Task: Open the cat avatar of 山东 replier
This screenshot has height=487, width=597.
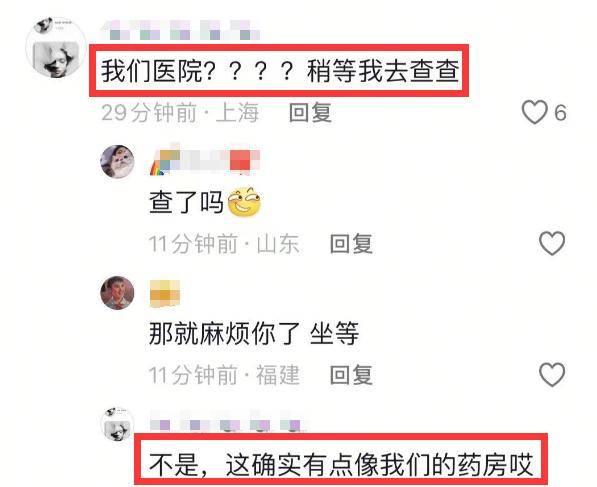Action: [117, 161]
